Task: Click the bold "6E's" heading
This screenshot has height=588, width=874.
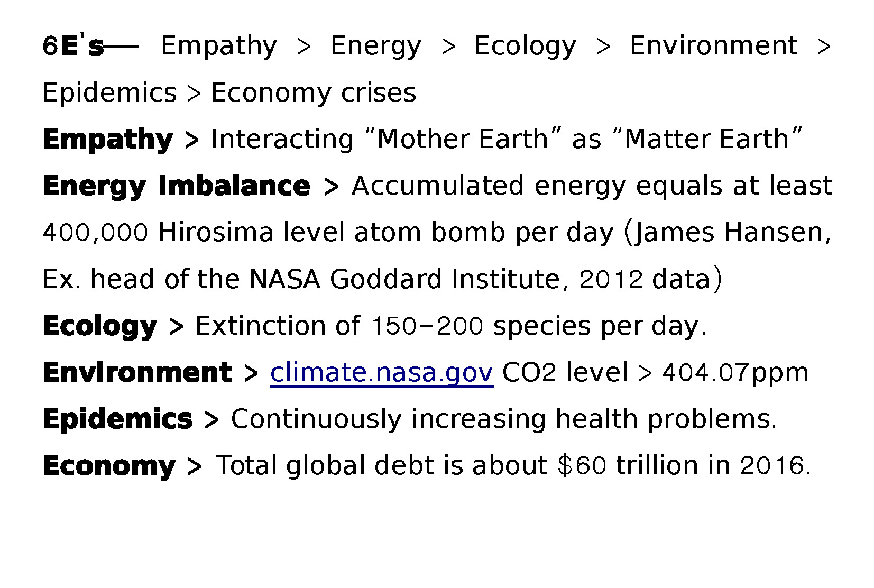Action: coord(73,46)
